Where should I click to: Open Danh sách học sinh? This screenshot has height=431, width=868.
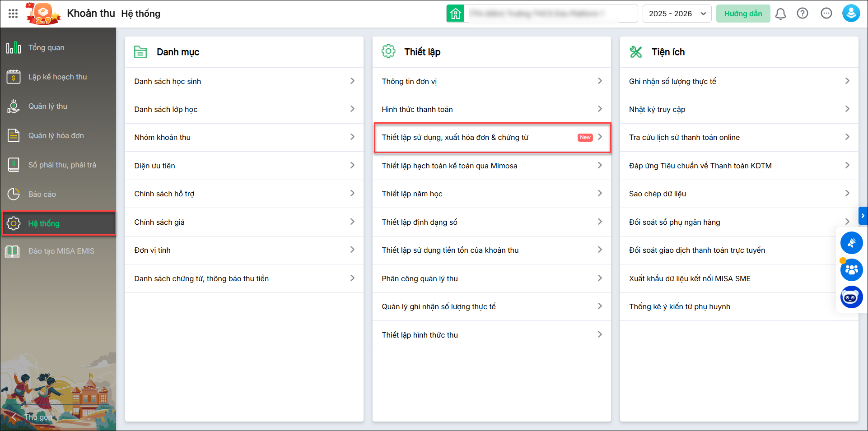[x=244, y=81]
